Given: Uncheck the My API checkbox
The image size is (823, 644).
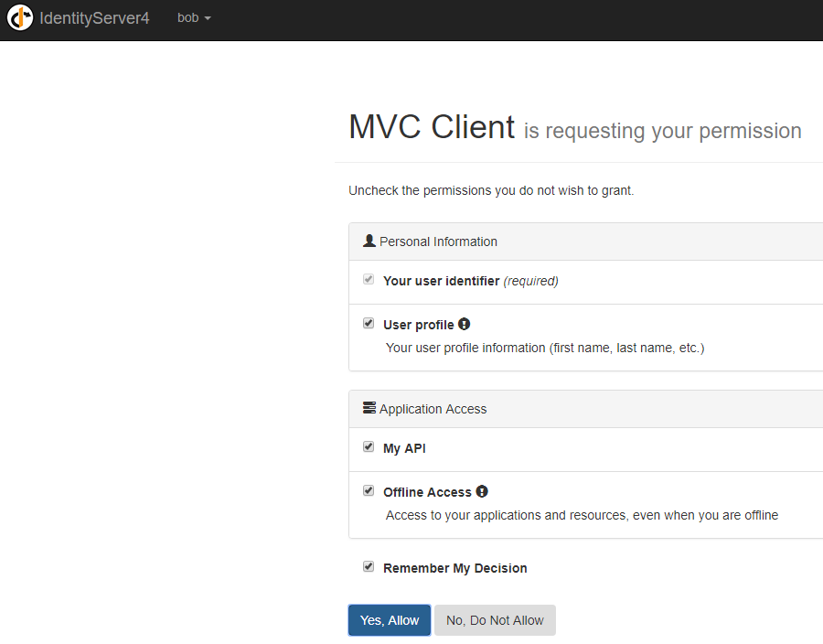Looking at the screenshot, I should (x=369, y=447).
